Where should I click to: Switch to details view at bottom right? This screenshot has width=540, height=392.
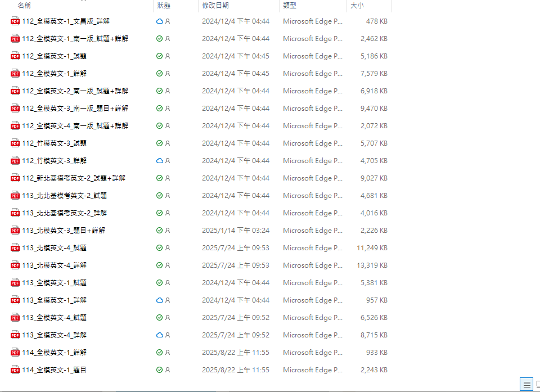526,385
